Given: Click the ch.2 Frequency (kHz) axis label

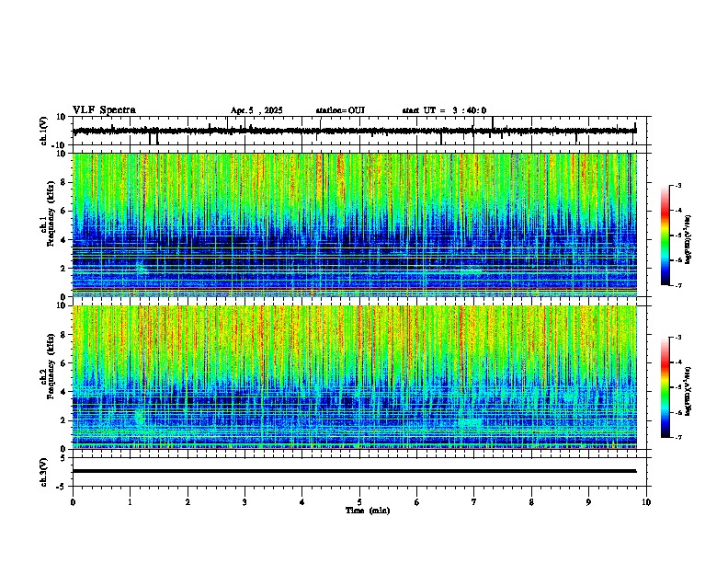Looking at the screenshot, I should click(48, 367).
